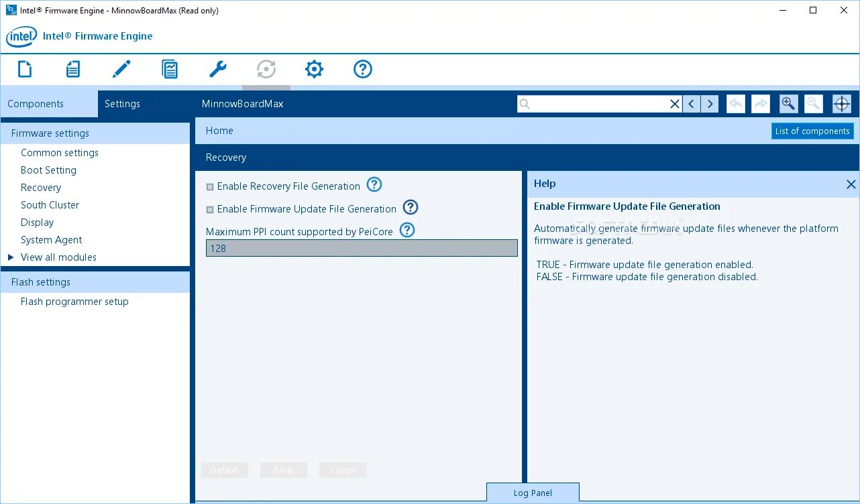Click the MinnowBoardMax project title
This screenshot has height=504, width=860.
coord(243,104)
